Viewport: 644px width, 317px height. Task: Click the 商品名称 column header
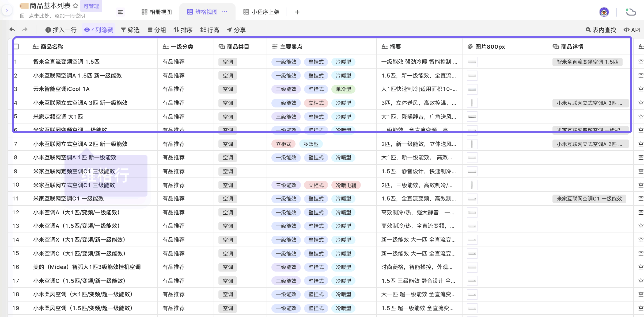point(91,47)
